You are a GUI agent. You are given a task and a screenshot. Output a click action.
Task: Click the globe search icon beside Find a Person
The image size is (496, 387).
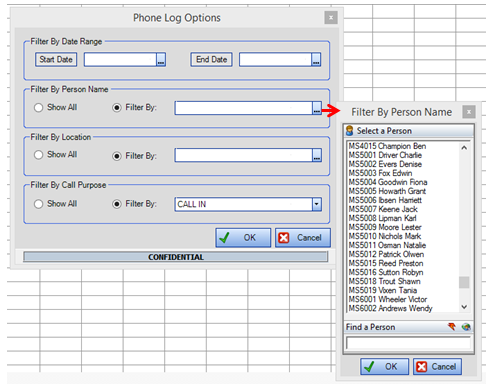tap(466, 327)
